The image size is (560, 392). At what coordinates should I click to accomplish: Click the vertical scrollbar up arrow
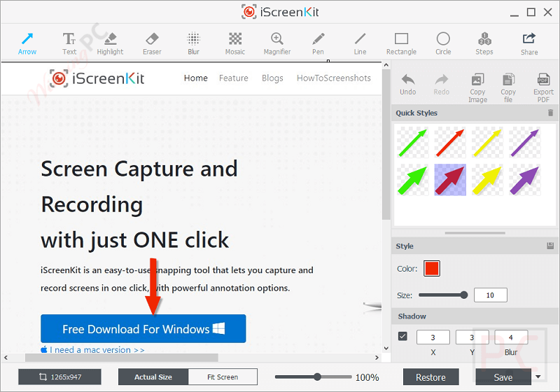point(386,65)
